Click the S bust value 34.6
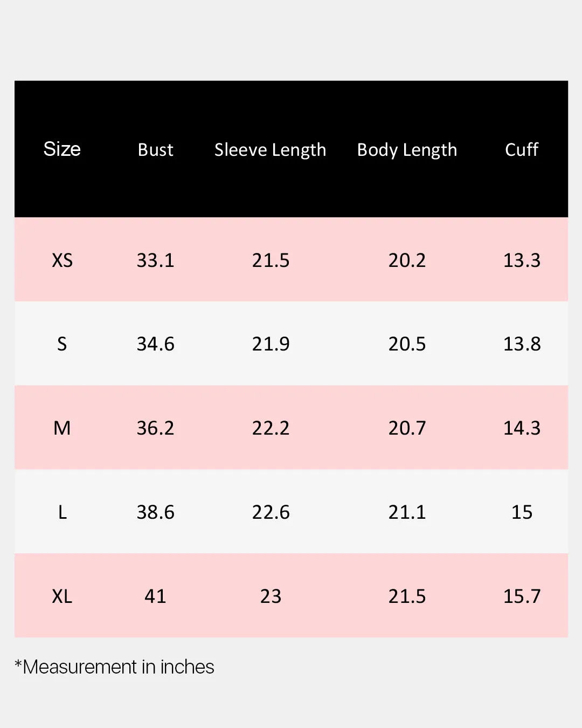582x728 pixels. point(155,344)
